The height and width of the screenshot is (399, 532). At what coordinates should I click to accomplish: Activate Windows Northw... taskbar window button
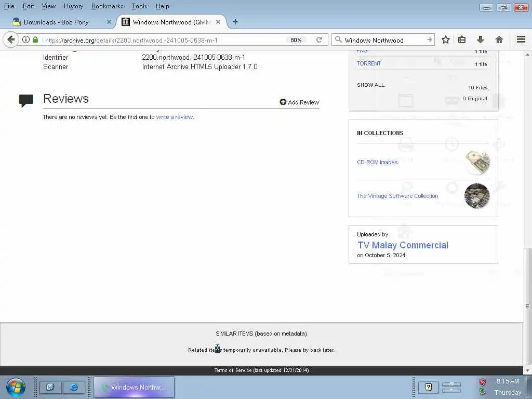134,387
